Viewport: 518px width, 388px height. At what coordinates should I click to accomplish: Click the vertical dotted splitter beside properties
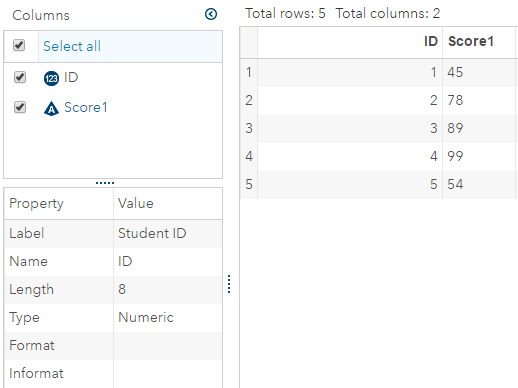(229, 284)
